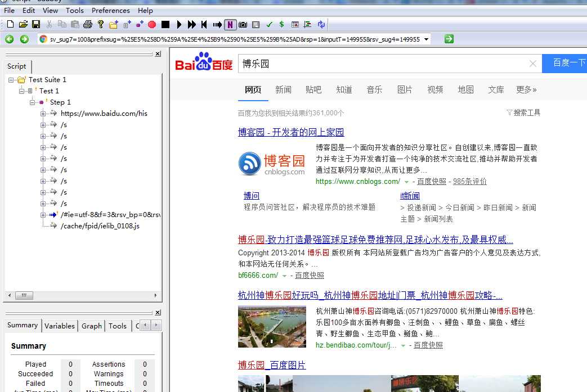Click the blue refresh arrows toolbar icon

[x=321, y=24]
